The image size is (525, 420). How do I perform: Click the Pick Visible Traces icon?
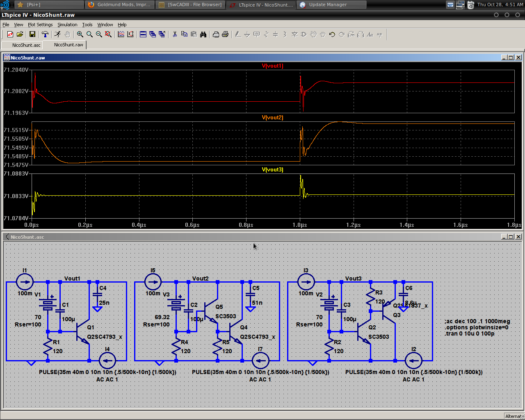click(x=121, y=34)
